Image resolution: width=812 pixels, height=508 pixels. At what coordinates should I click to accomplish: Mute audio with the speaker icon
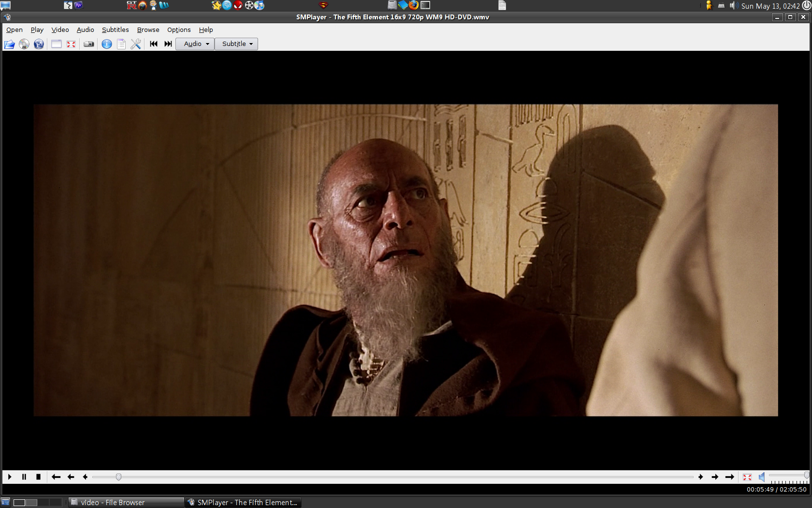pyautogui.click(x=762, y=477)
